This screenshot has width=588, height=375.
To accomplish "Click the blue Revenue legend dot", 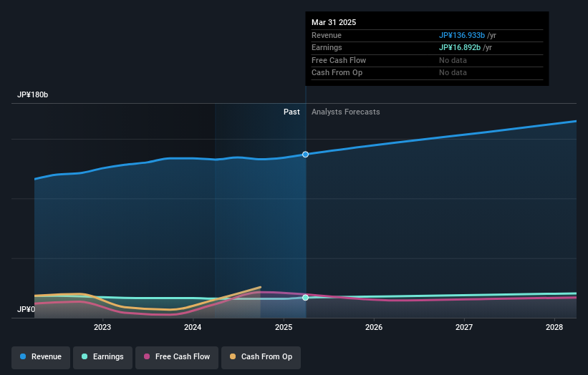I will pos(23,356).
